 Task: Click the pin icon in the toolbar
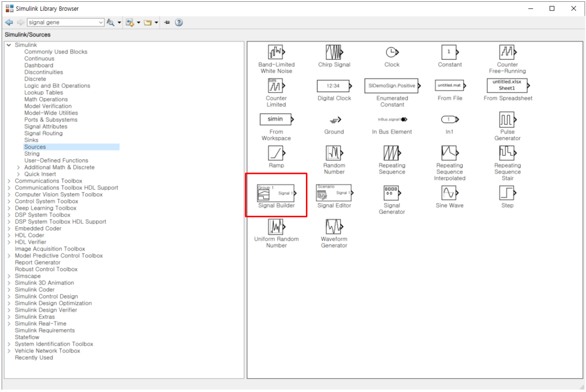[166, 22]
